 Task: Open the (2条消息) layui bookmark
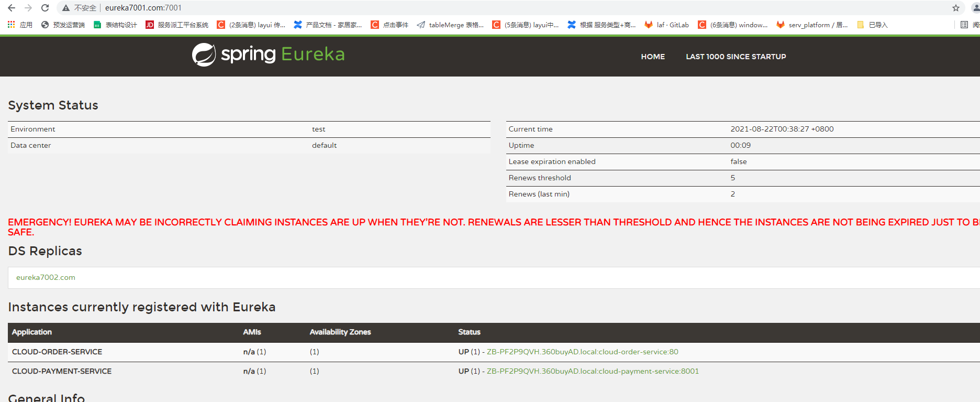click(251, 25)
